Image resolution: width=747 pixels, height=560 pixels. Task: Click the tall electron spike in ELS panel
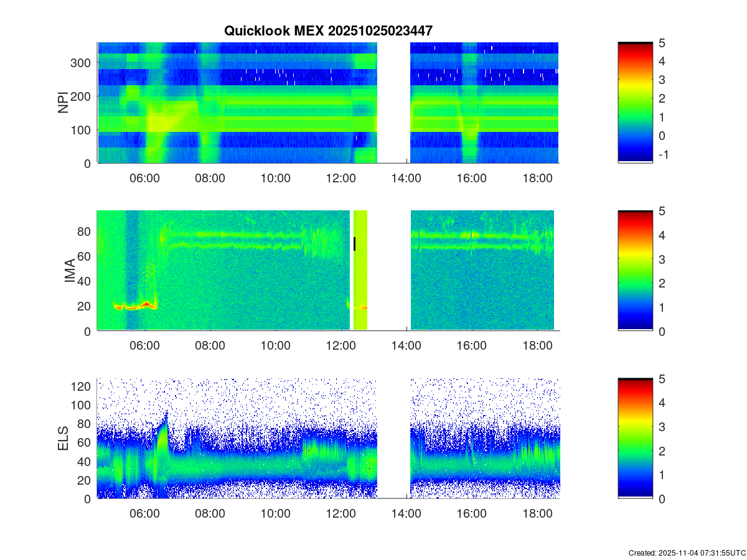point(164,436)
